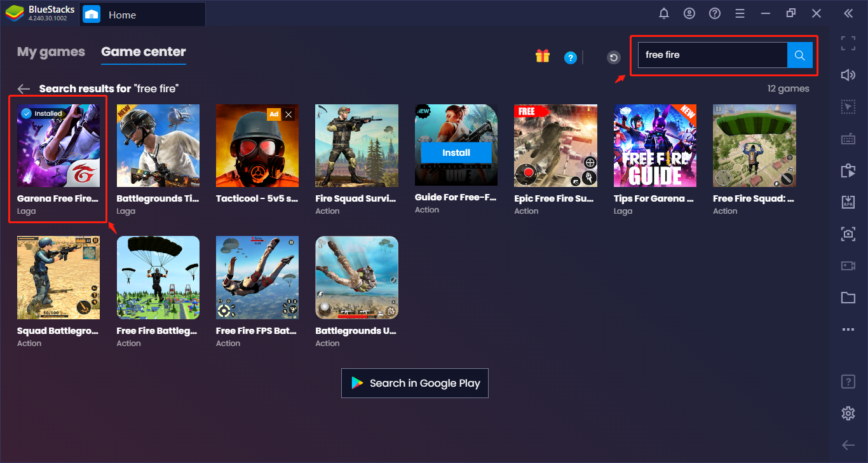Open the keyboard game controls icon
The width and height of the screenshot is (868, 463).
click(848, 139)
